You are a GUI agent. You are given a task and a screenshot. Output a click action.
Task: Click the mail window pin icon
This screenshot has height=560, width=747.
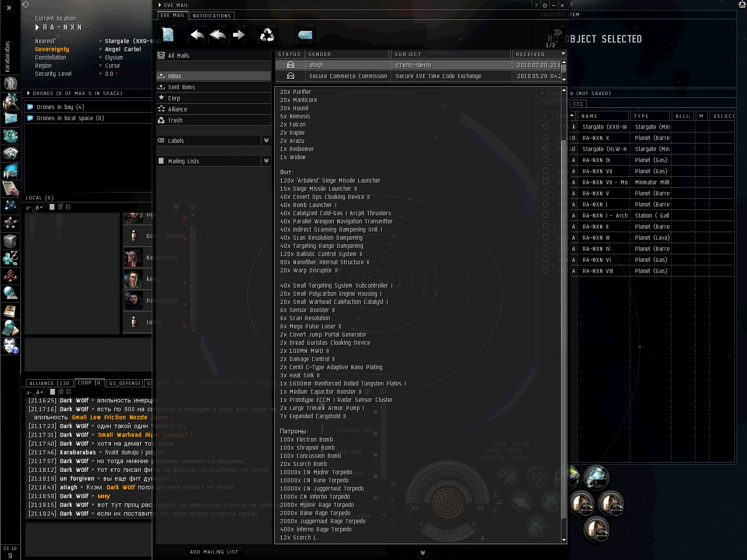click(x=544, y=5)
